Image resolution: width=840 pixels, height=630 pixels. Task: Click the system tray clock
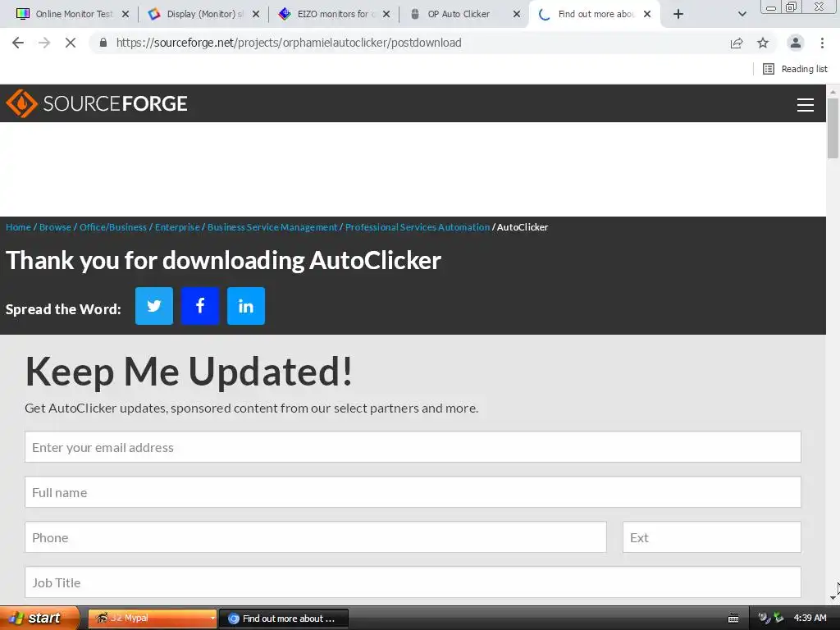810,619
